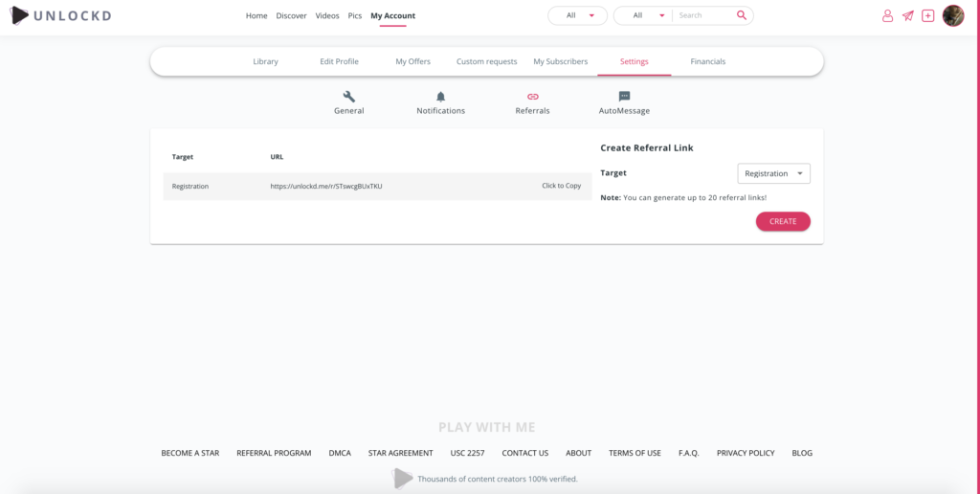Screen dimensions: 980x494
Task: Select the Notifications bell icon
Action: 440,97
